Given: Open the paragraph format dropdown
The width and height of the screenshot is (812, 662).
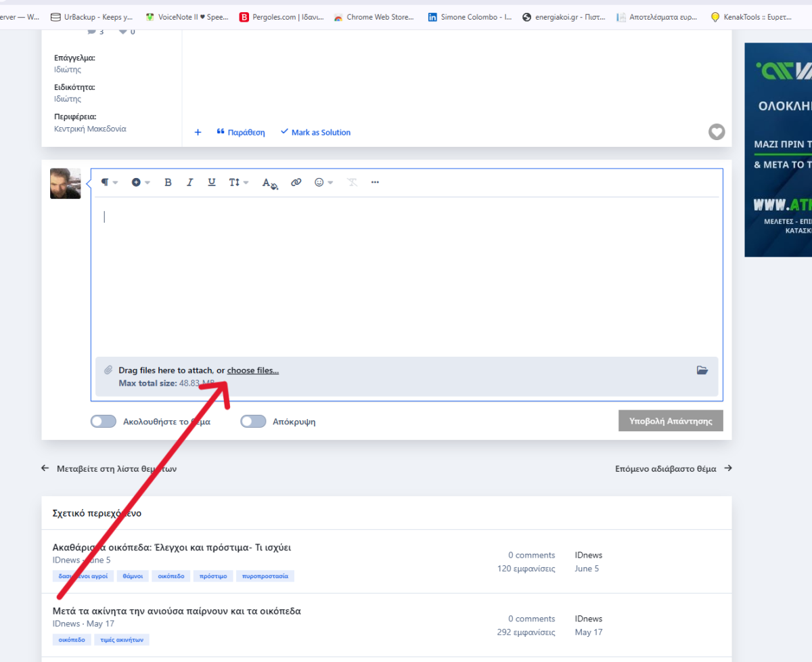Looking at the screenshot, I should 109,182.
